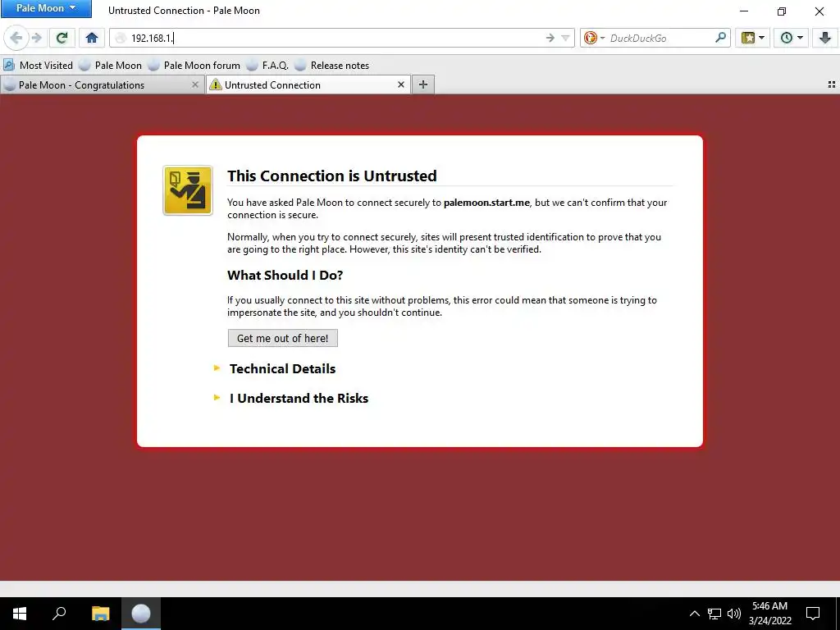Open the taskbar clock and date
The height and width of the screenshot is (630, 840).
[769, 614]
